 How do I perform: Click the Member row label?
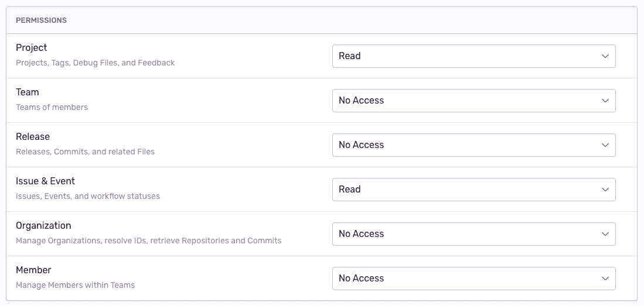click(x=33, y=270)
